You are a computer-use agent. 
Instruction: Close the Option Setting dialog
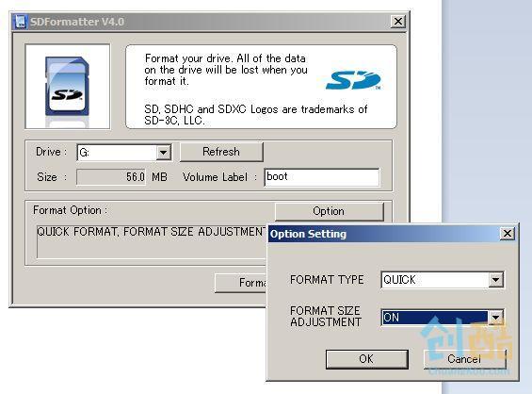[508, 234]
